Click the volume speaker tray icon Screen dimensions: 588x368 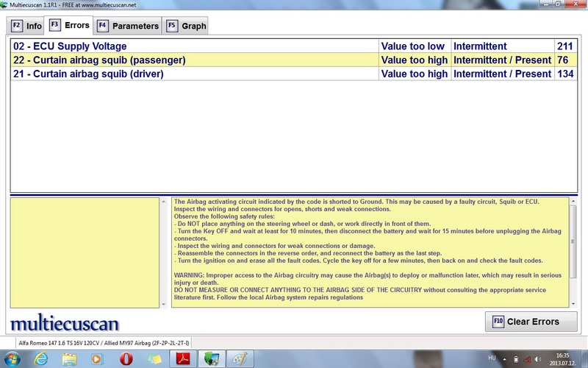[538, 359]
